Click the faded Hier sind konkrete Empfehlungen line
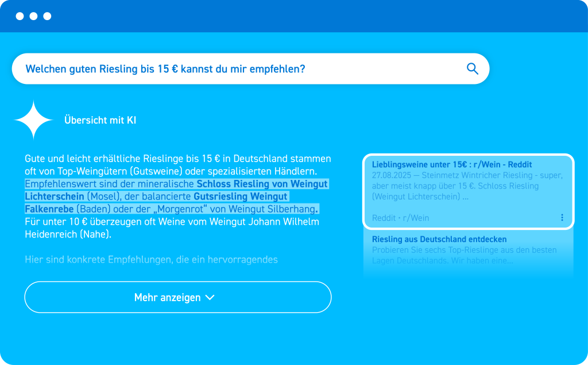 click(x=151, y=259)
